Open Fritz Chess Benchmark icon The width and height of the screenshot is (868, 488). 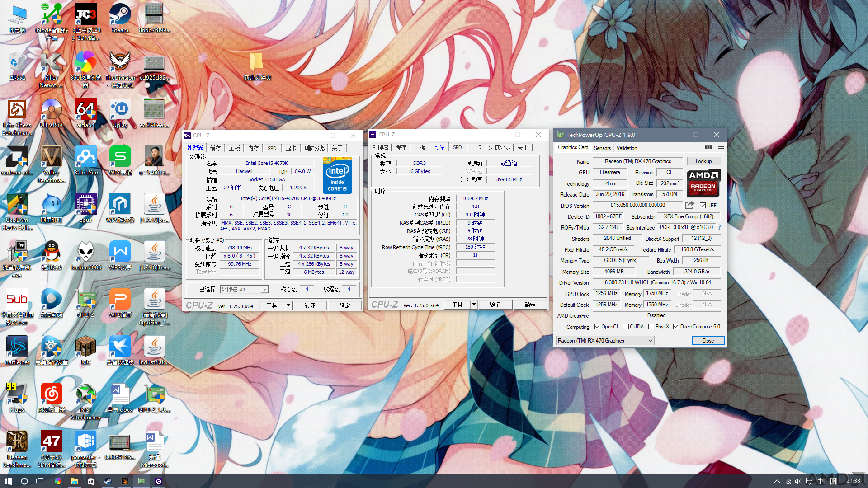click(x=17, y=117)
